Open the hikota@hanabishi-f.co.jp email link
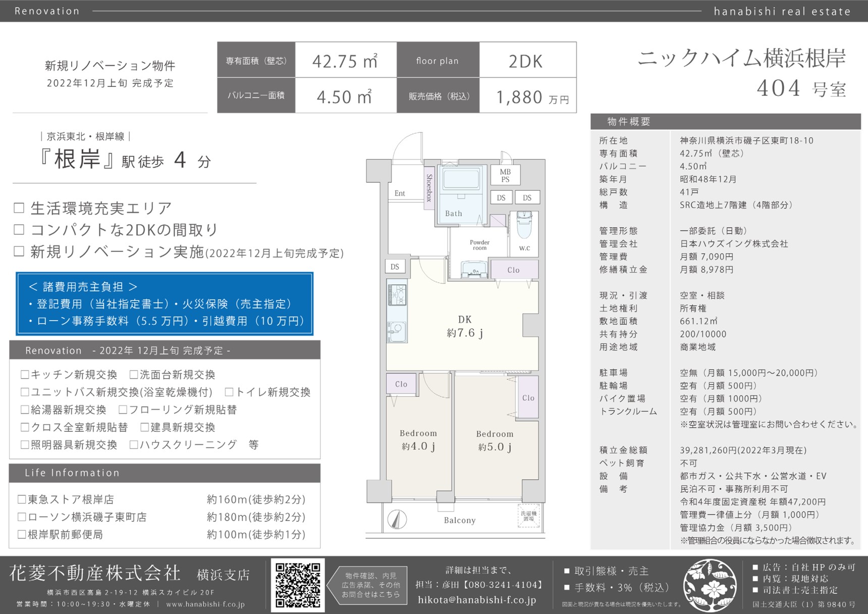The width and height of the screenshot is (868, 614). coord(477,600)
